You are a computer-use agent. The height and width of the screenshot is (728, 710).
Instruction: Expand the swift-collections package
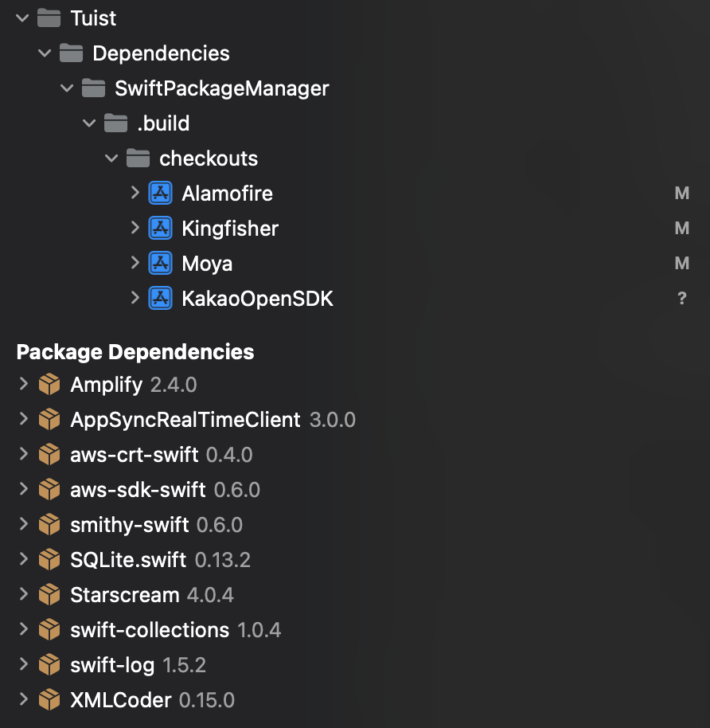(x=24, y=629)
